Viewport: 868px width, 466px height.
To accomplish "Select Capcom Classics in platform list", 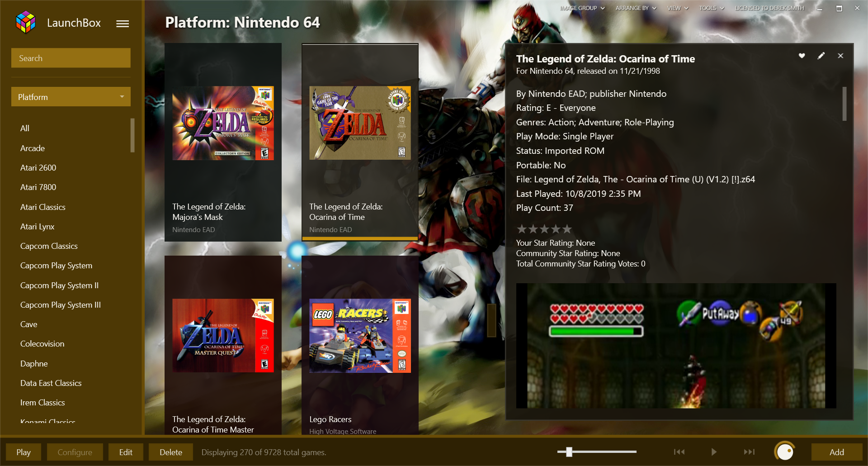I will click(x=49, y=246).
